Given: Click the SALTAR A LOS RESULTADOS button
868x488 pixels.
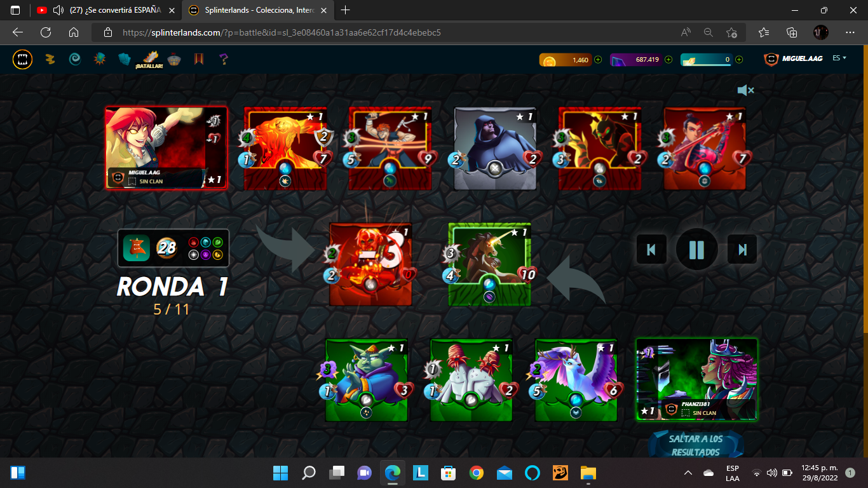Looking at the screenshot, I should [x=696, y=445].
